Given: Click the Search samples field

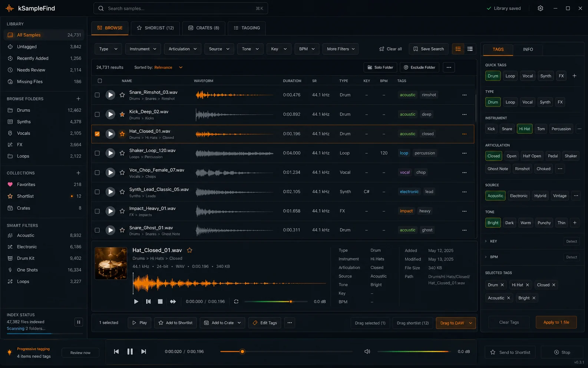Looking at the screenshot, I should click(181, 8).
